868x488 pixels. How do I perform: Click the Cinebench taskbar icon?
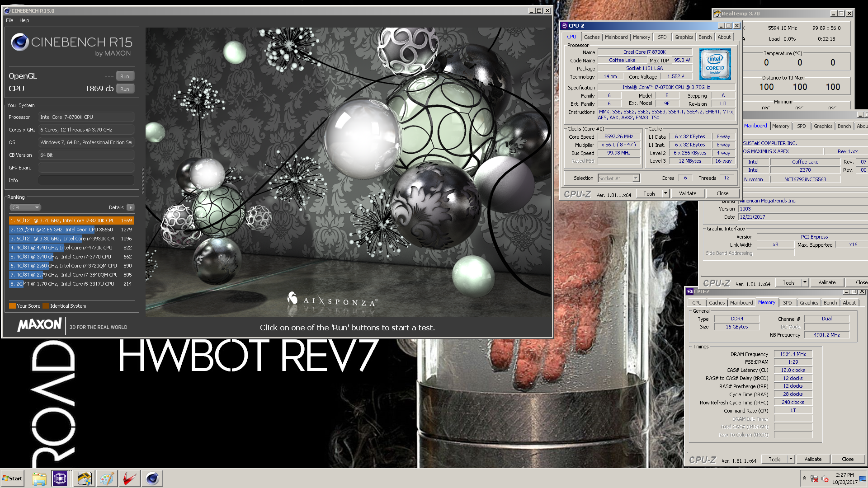[152, 479]
